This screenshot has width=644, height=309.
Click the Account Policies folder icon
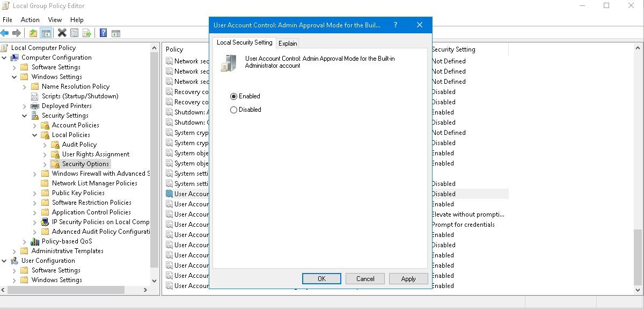click(x=46, y=125)
